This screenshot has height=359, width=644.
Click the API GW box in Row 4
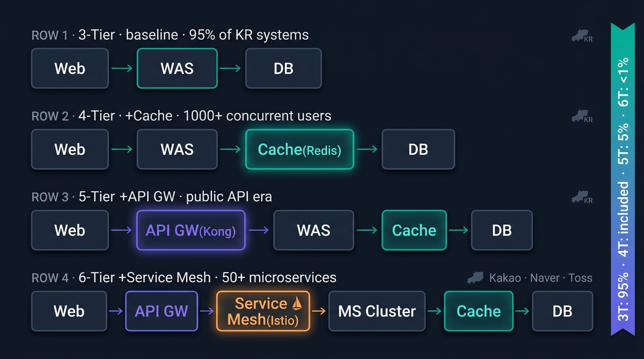[x=161, y=311]
